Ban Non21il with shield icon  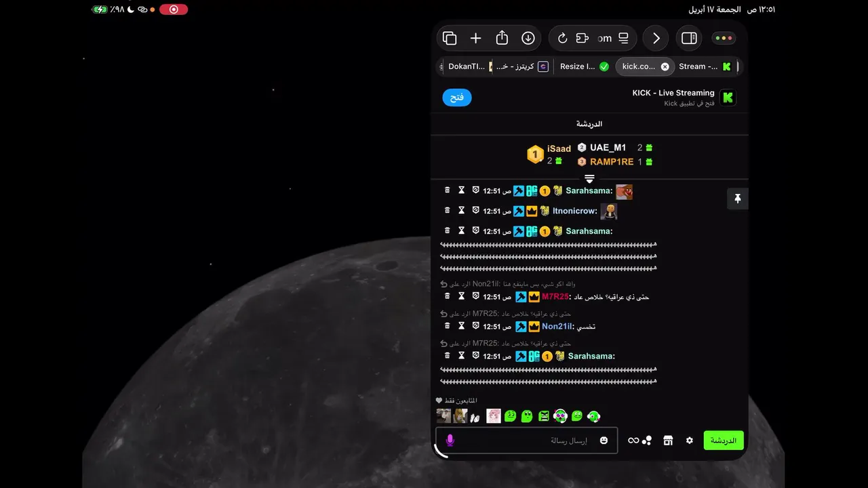click(475, 326)
